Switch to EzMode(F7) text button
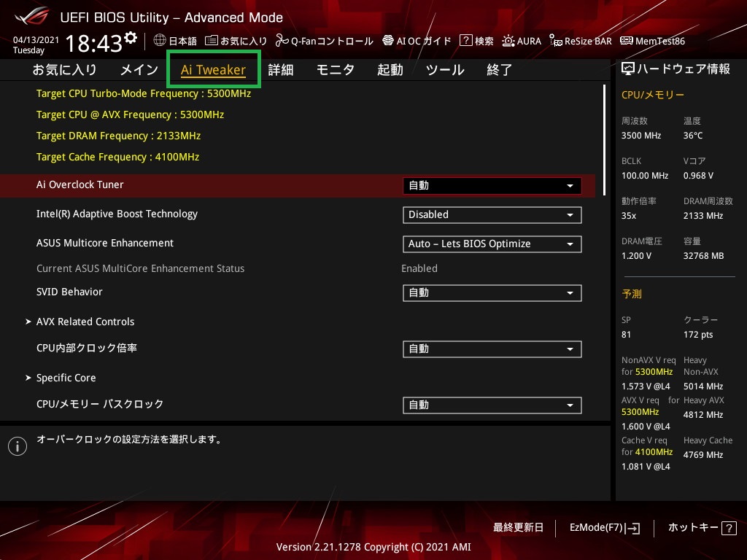 coord(597,528)
